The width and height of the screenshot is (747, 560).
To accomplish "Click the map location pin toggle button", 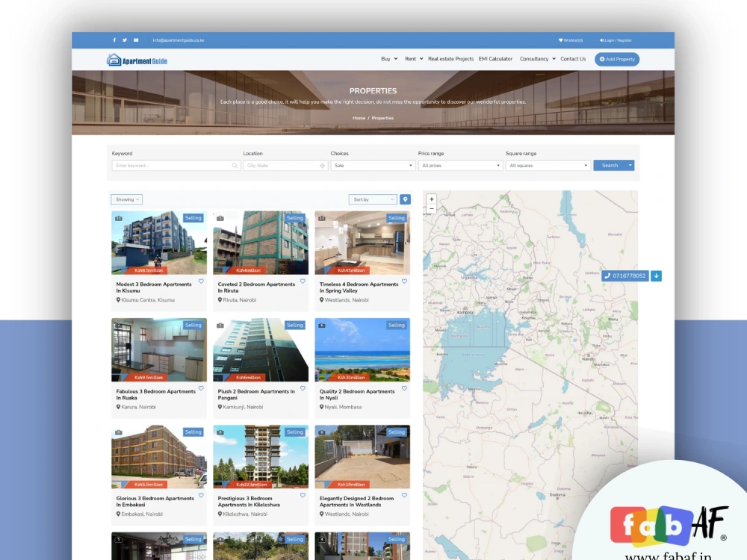I will (405, 199).
